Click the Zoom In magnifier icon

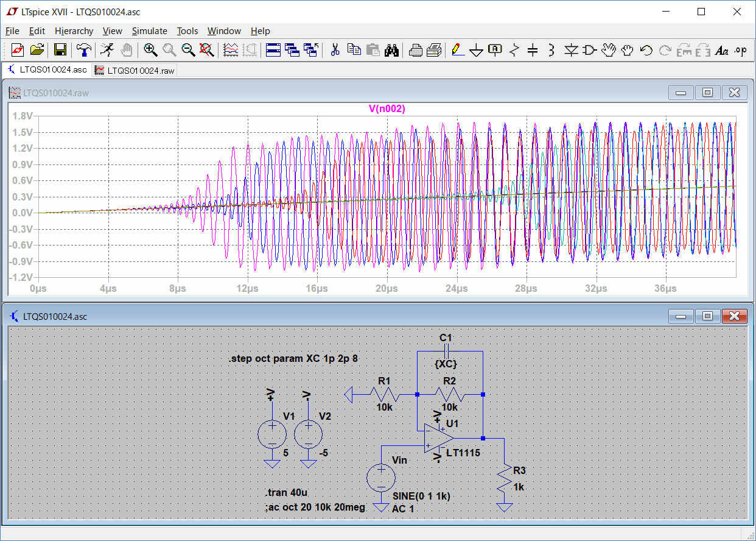click(x=150, y=51)
